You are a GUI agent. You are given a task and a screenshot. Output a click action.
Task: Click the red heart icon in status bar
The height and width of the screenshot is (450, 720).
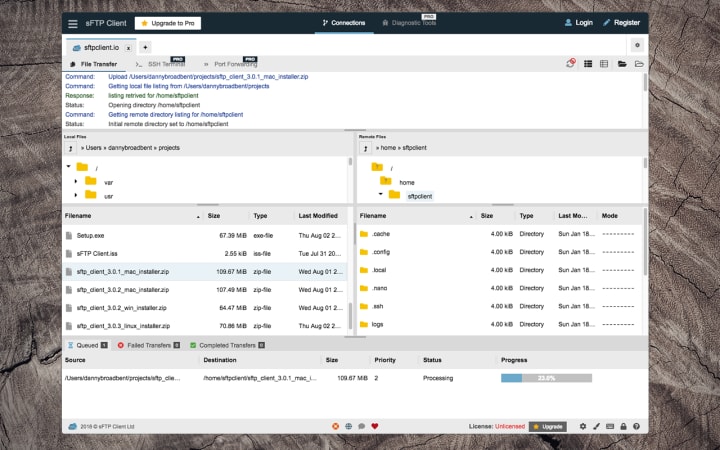[x=375, y=426]
